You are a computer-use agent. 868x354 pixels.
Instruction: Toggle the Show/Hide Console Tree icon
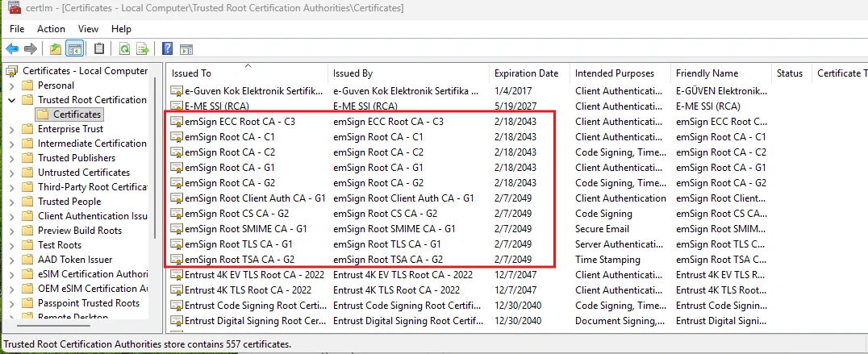[75, 48]
